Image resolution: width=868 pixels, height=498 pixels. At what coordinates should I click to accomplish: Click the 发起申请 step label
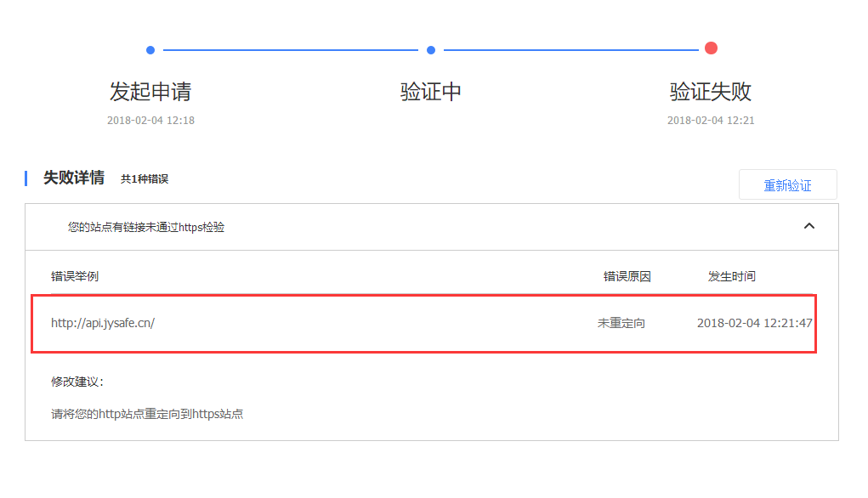coord(150,91)
